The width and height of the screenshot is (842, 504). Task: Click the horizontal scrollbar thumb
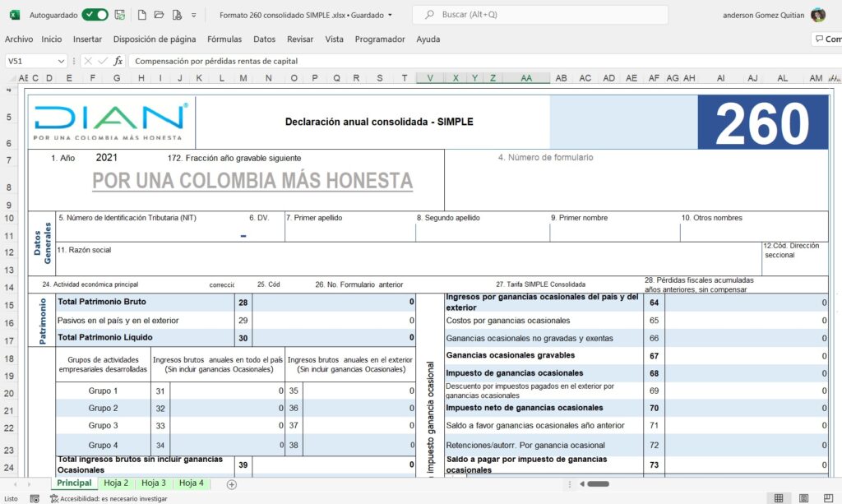597,484
